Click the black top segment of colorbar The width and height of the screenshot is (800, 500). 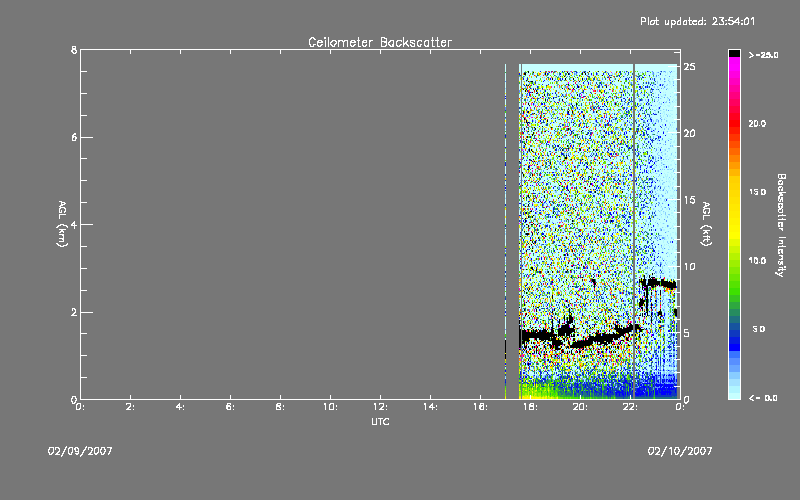click(x=734, y=53)
